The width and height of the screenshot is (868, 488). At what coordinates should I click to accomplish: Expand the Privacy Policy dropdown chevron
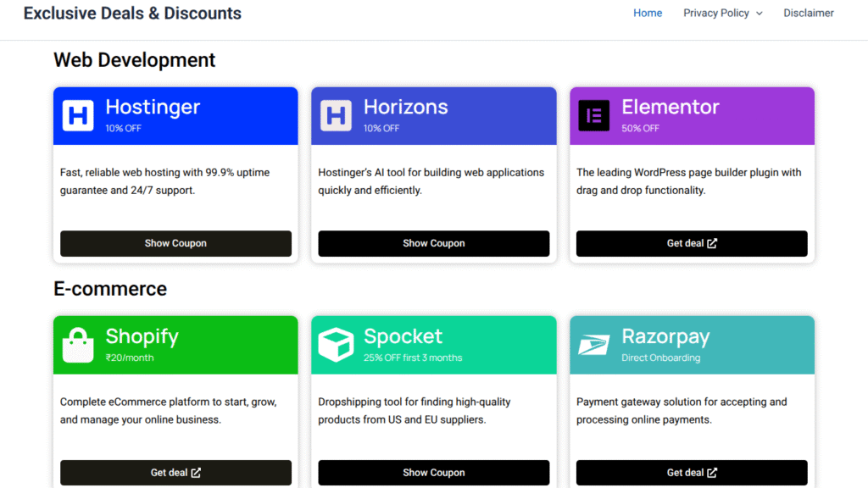[x=759, y=14]
